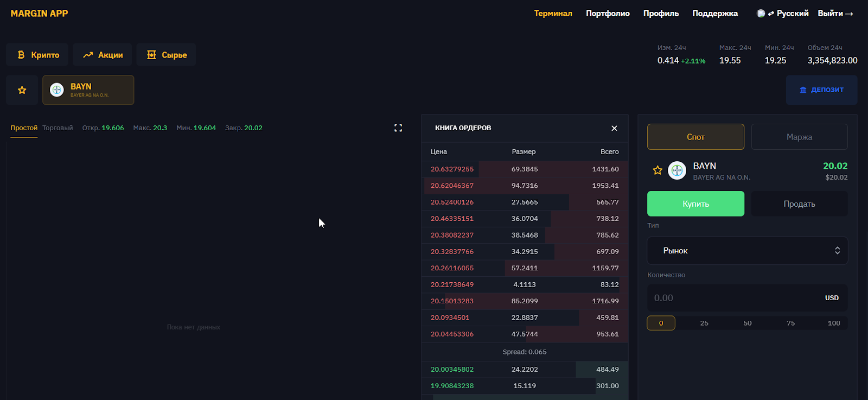Open the Сырье category
This screenshot has height=400, width=868.
[167, 55]
